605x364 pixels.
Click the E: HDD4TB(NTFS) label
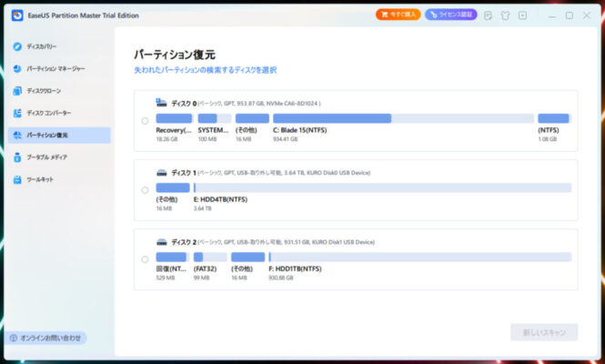[220, 199]
